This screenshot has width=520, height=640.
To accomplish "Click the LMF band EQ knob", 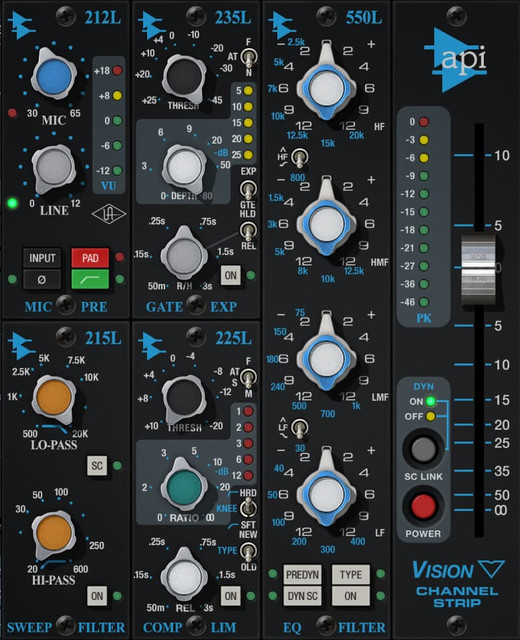I will pyautogui.click(x=326, y=359).
